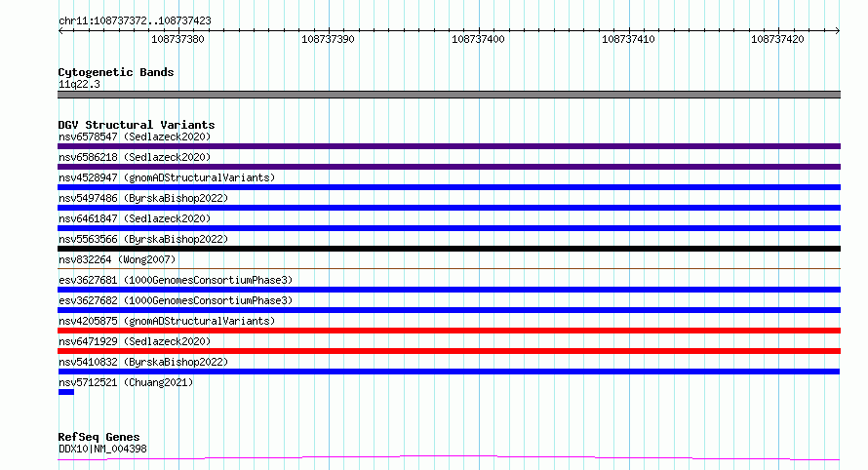Click the purple bar for nsv6578547
Screen dimensions: 868x470
coord(449,146)
